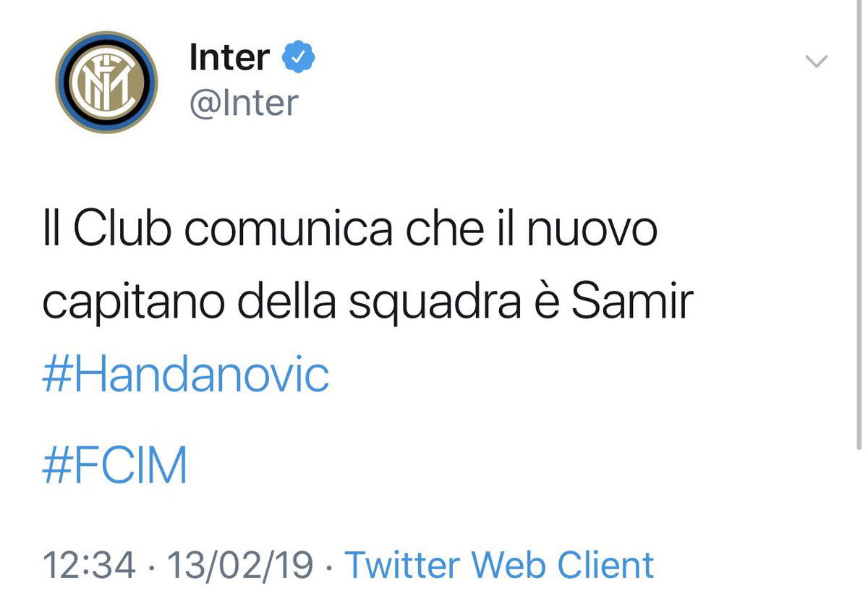
Task: Open the Inter profile avatar
Action: pyautogui.click(x=106, y=82)
